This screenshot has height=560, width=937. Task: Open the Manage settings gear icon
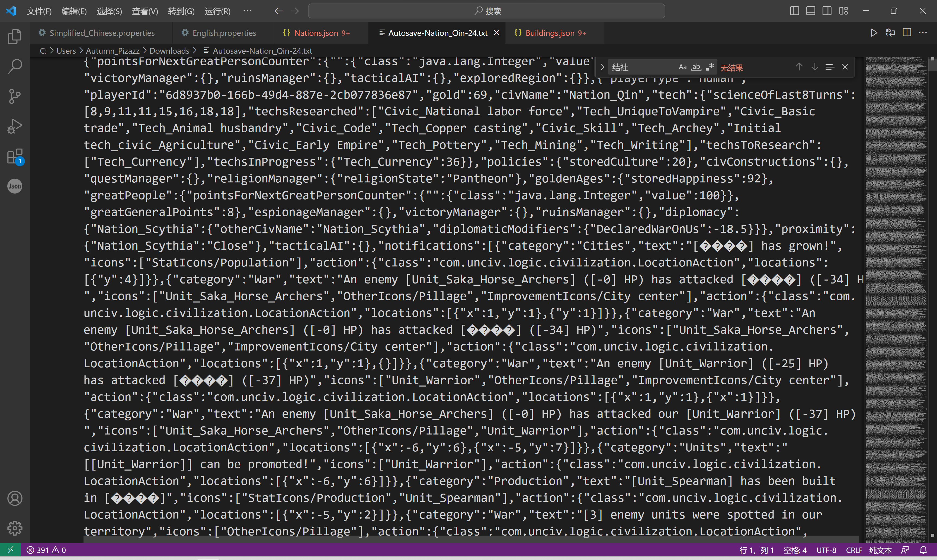[14, 528]
